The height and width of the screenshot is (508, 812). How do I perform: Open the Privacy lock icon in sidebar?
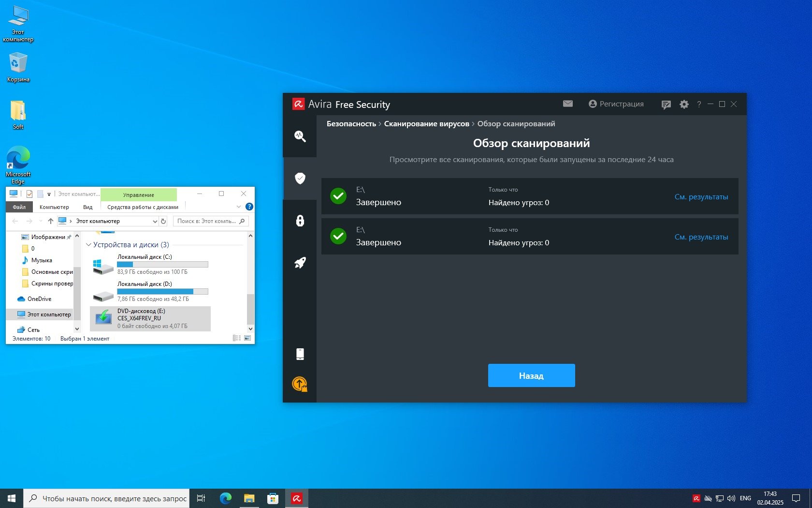(300, 221)
